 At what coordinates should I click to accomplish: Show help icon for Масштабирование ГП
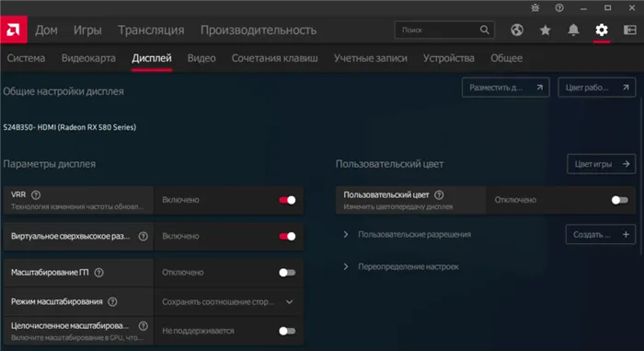click(x=98, y=273)
